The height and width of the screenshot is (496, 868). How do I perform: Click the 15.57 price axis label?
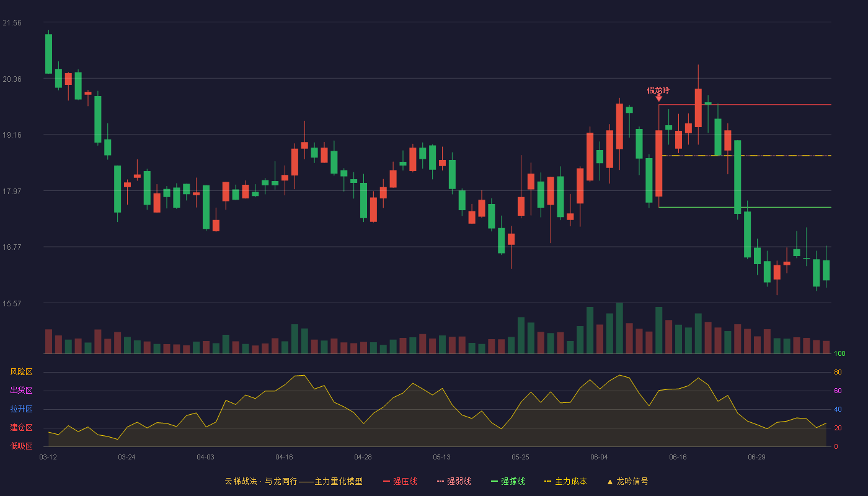point(12,304)
